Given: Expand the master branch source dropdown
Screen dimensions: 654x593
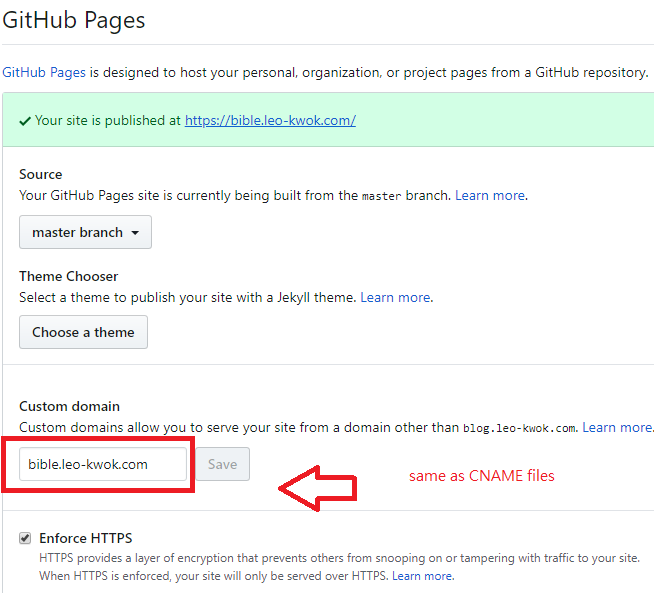Looking at the screenshot, I should click(x=85, y=232).
